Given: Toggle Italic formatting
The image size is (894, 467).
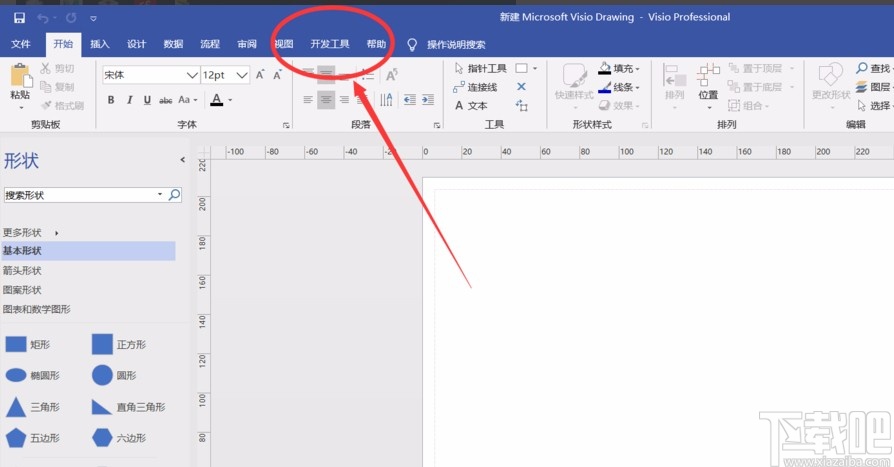Looking at the screenshot, I should pos(129,100).
